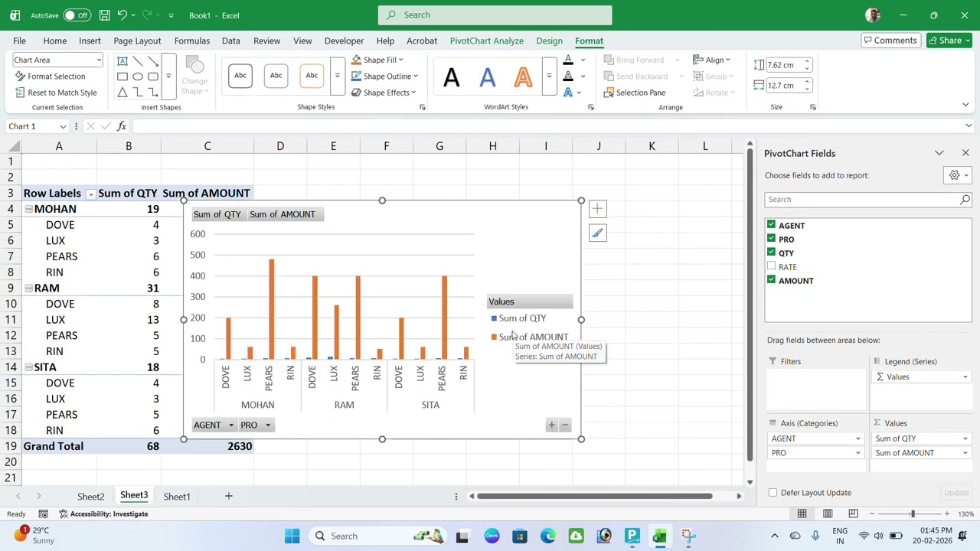Apply the blue WordArt A style
The width and height of the screenshot is (980, 551).
pyautogui.click(x=488, y=76)
